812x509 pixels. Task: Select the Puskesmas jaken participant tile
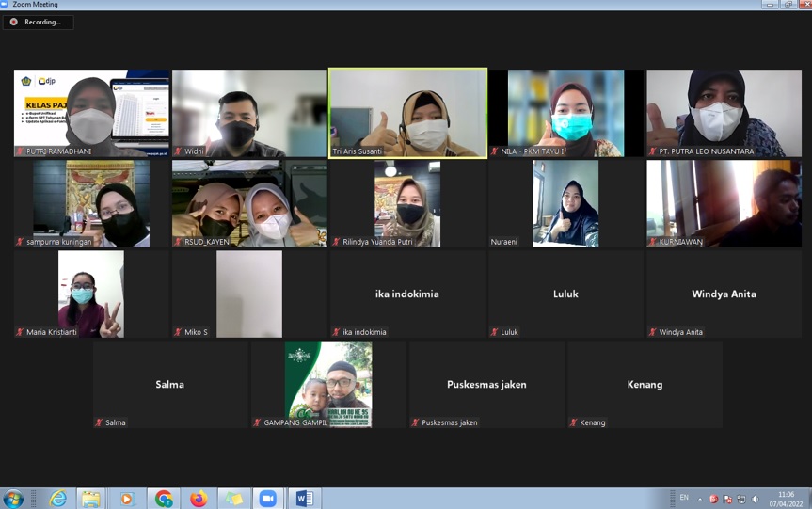point(486,384)
